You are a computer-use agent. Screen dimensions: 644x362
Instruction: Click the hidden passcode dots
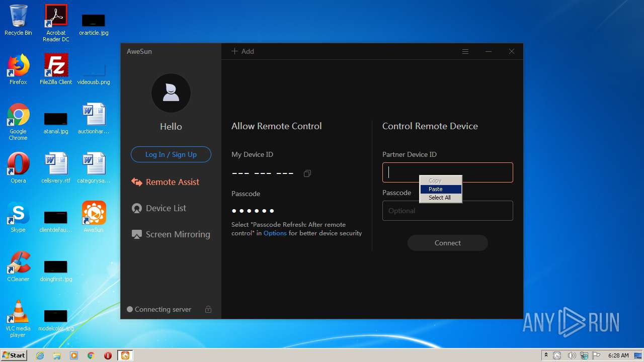[253, 211]
